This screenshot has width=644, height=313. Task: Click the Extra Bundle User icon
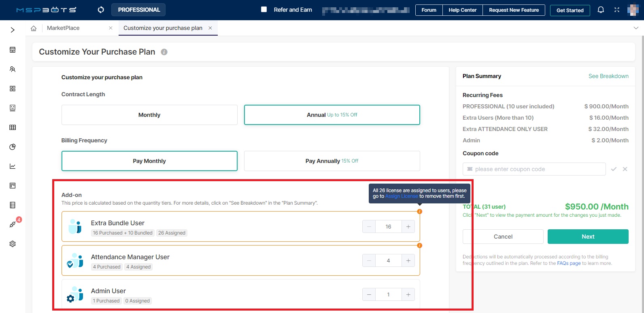tap(75, 226)
